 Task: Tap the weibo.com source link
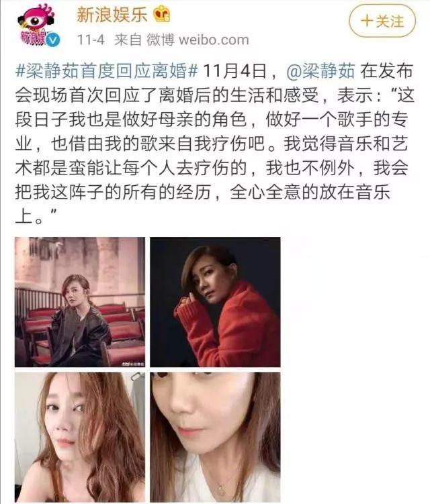pos(214,40)
